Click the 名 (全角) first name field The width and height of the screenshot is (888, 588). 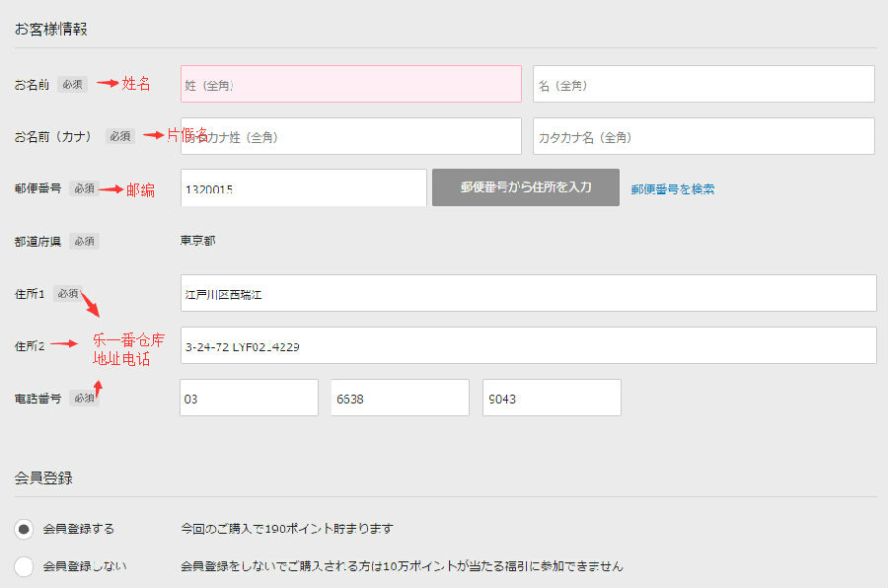703,84
